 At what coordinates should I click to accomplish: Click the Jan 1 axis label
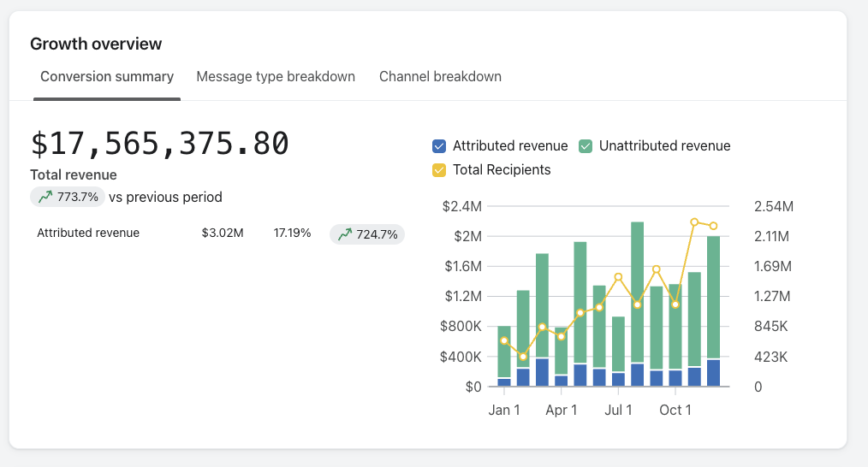504,410
